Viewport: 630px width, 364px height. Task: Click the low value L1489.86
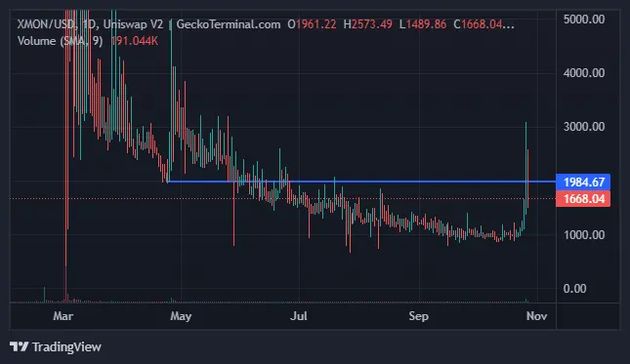coord(423,24)
